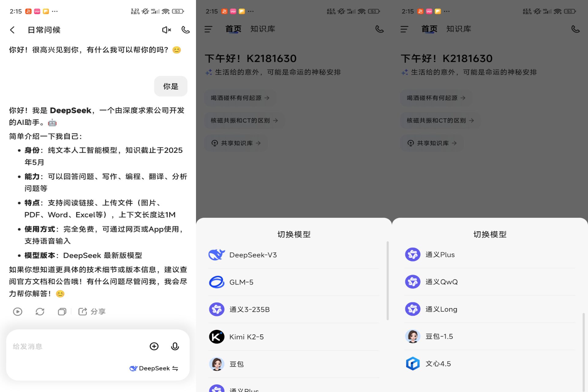Open suggestion 喝酒碰杯有何起源 in the middle screen
Image resolution: width=588 pixels, height=392 pixels.
(240, 98)
